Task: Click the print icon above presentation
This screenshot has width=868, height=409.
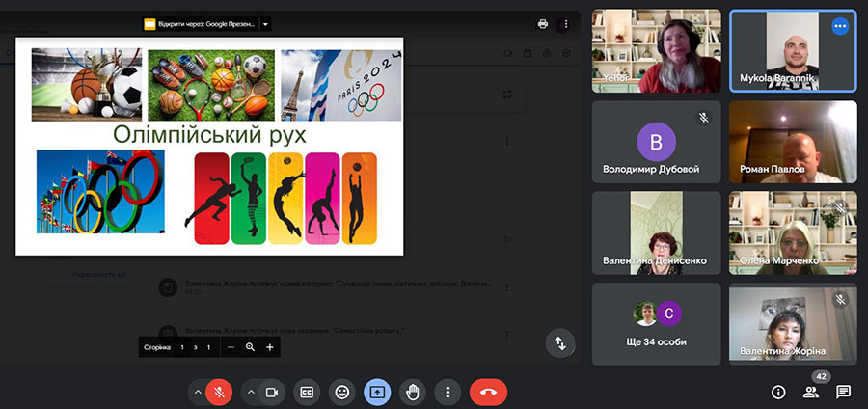Action: coord(542,24)
